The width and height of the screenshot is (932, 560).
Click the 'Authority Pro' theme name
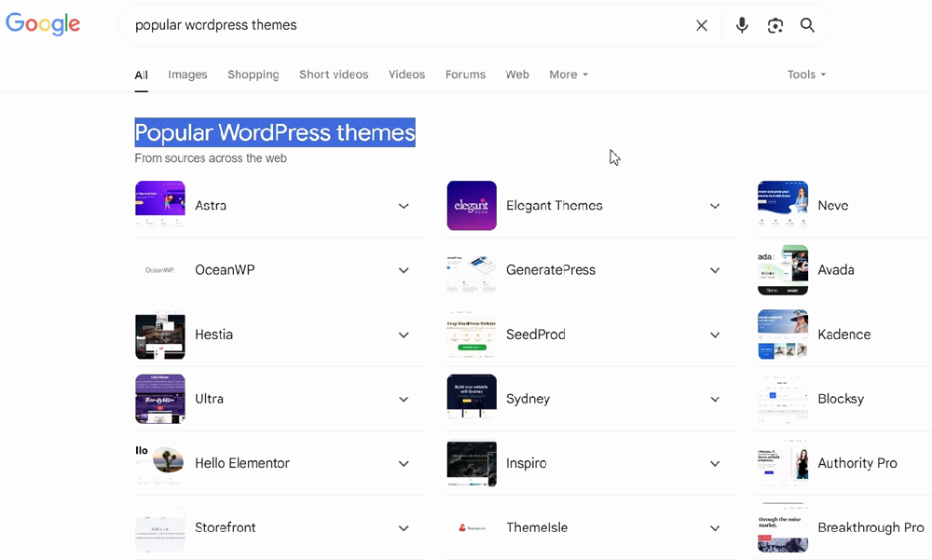[857, 463]
